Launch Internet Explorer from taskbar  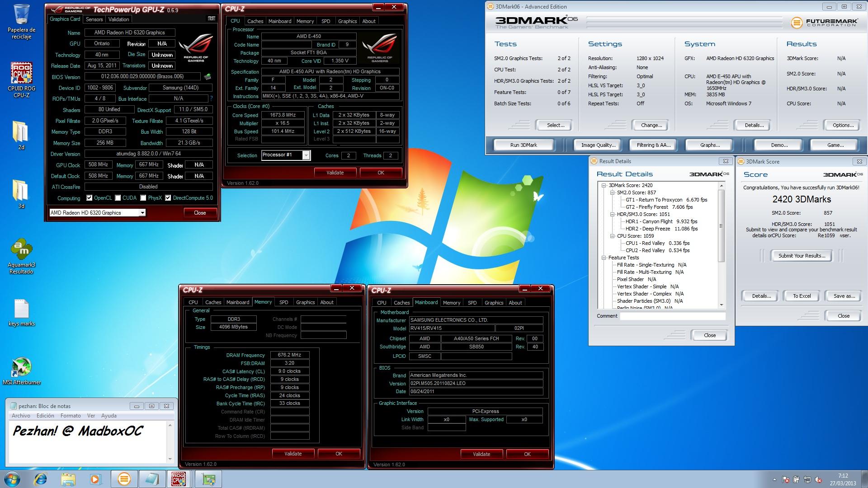[x=41, y=479]
